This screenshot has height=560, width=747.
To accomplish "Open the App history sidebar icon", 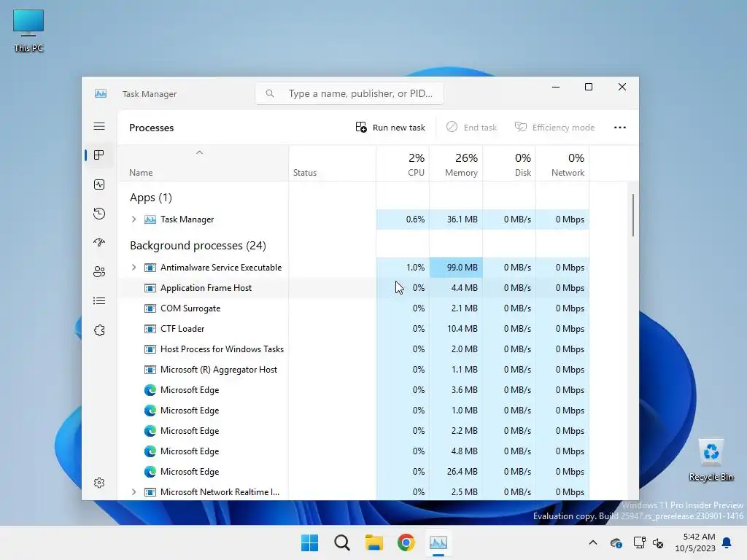I will coord(99,214).
